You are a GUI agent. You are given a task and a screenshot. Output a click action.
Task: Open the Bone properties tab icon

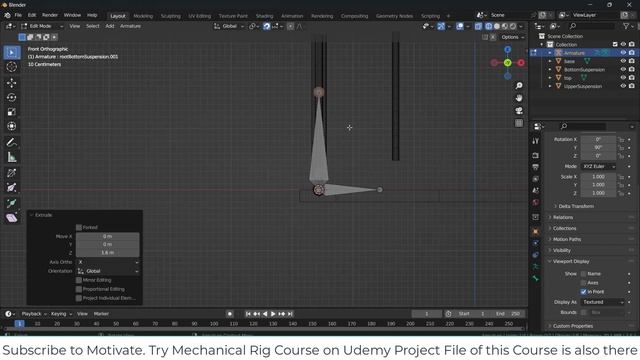[x=536, y=278]
